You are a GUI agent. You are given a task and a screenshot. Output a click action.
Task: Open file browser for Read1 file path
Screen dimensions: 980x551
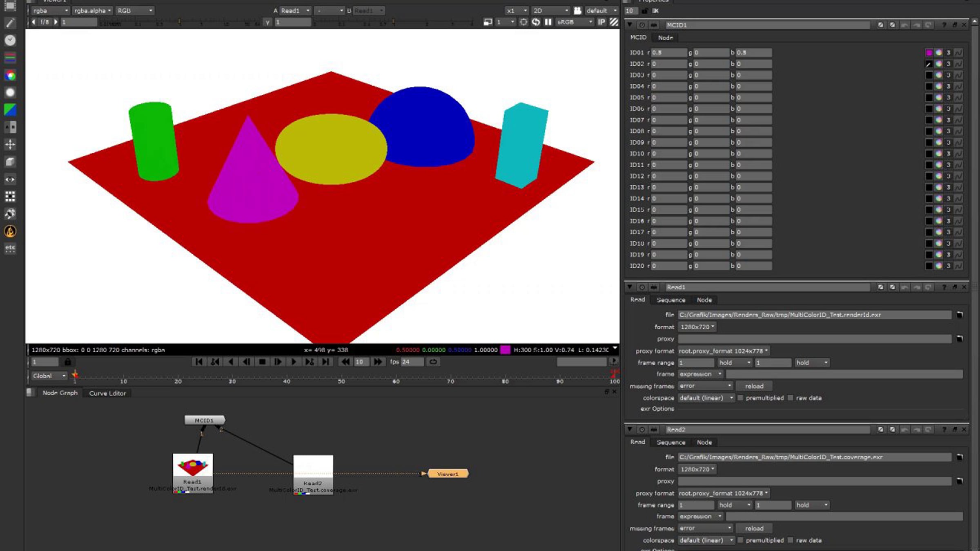click(x=960, y=315)
